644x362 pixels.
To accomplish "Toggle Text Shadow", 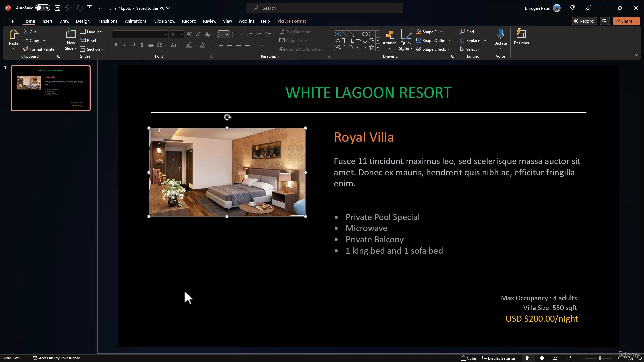I will [142, 45].
